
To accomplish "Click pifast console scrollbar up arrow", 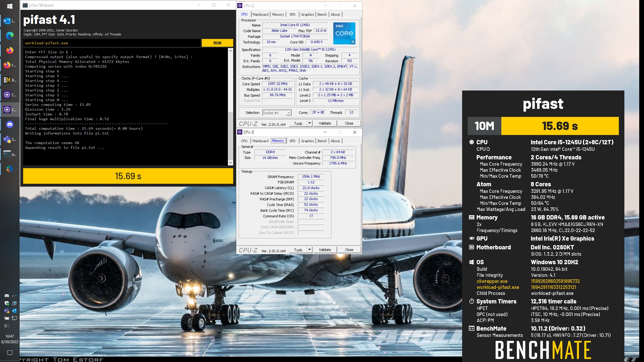I will [x=230, y=51].
